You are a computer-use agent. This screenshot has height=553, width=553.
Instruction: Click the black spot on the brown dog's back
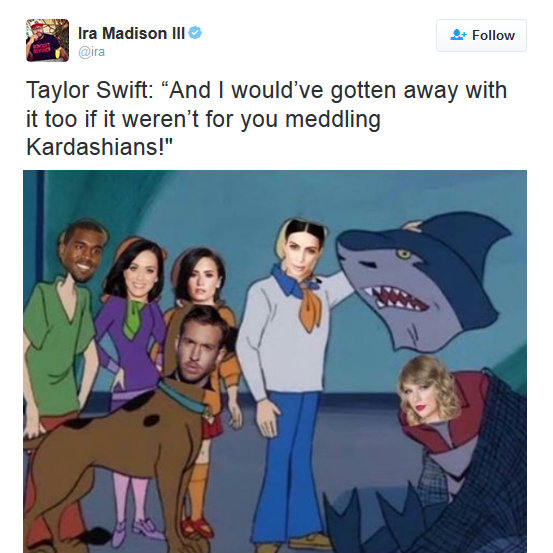[152, 420]
